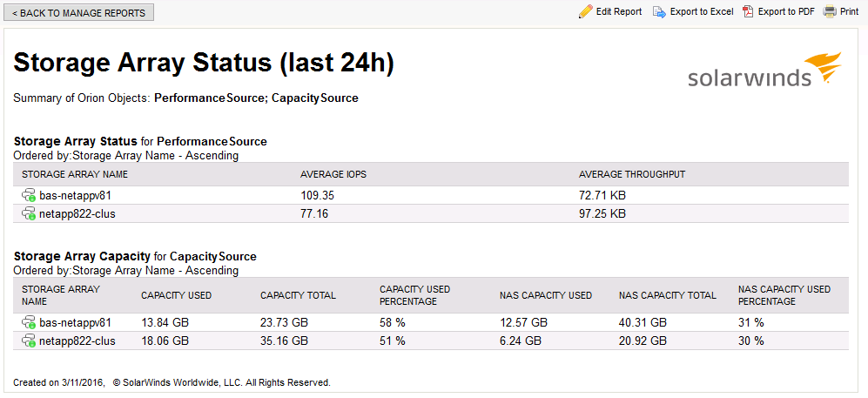
Task: Open the Edit Report link
Action: tap(619, 11)
